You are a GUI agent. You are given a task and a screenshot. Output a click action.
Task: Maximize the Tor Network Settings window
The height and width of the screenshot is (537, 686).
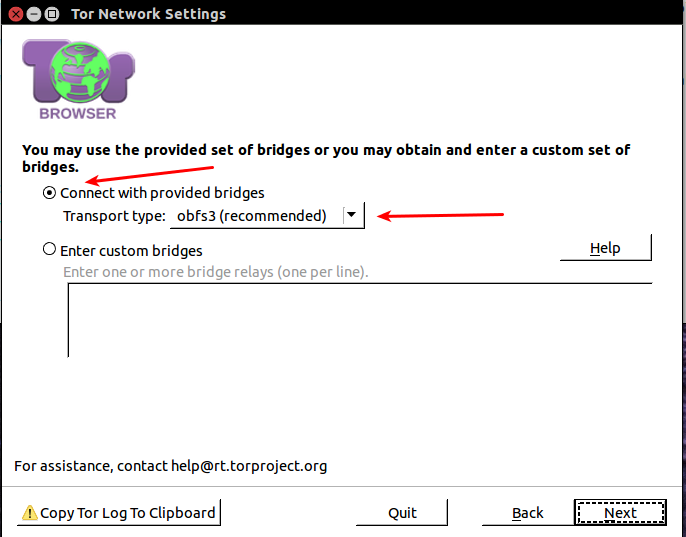(51, 14)
